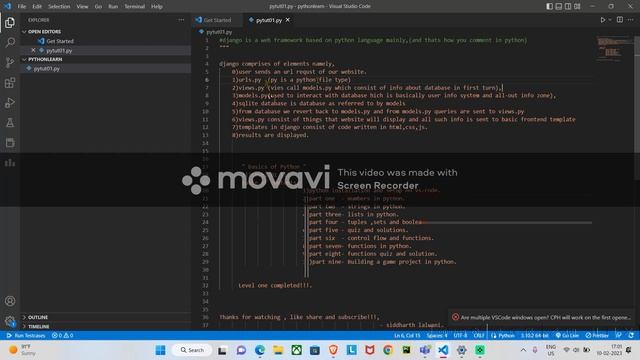Open the Go menu

pos(98,7)
